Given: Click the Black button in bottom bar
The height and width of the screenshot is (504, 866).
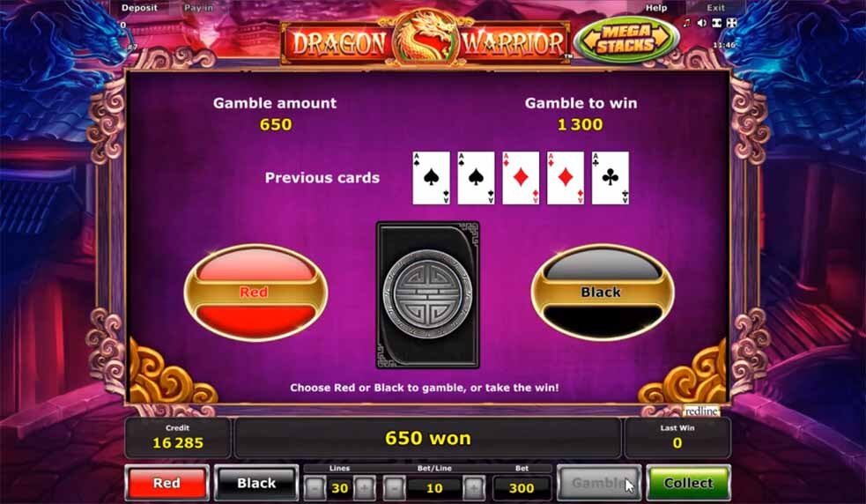Looking at the screenshot, I should [x=256, y=483].
